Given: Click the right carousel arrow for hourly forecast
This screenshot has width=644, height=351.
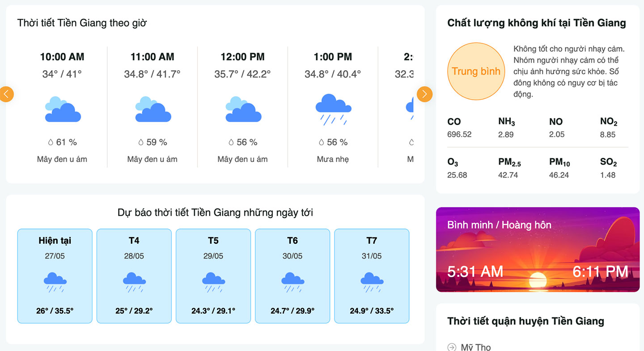Looking at the screenshot, I should point(424,94).
